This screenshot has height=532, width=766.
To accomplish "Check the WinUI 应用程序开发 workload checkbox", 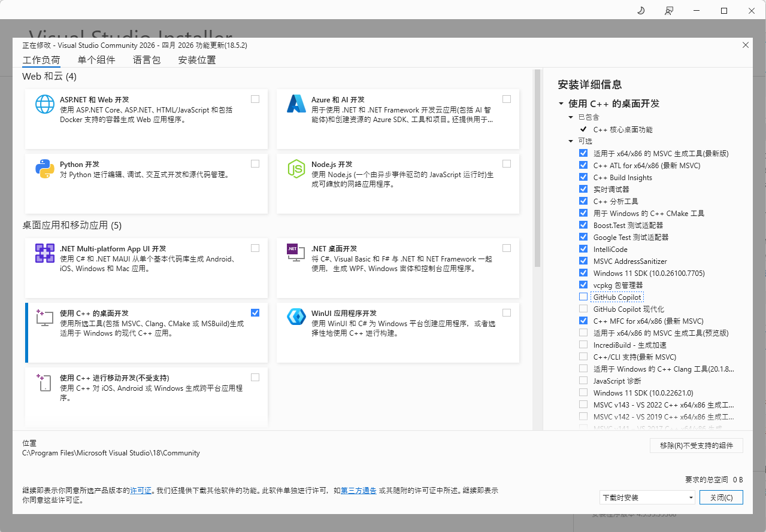I will tap(507, 312).
